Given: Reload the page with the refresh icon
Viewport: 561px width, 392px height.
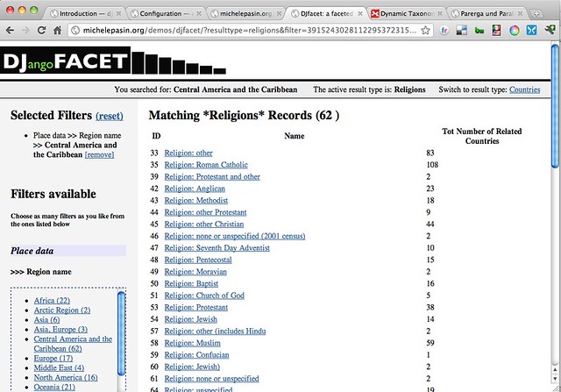Looking at the screenshot, I should [41, 31].
